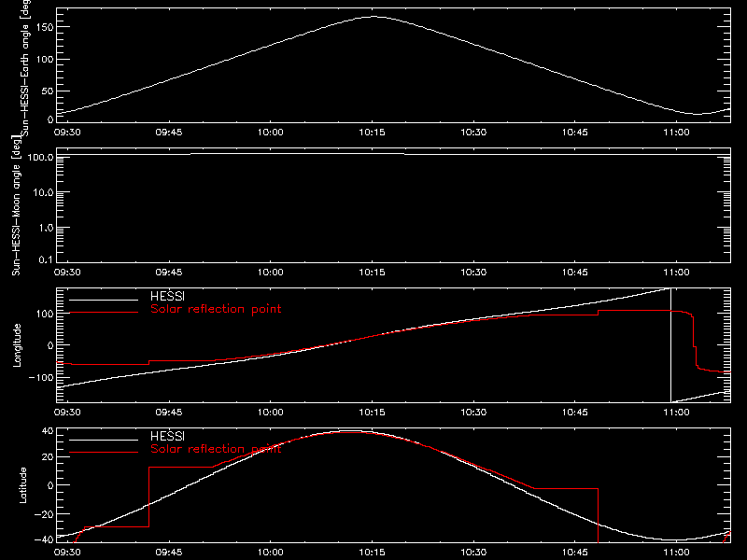747x560 pixels.
Task: Click the 10:15 tick label under the top plot
Action: 372,133
